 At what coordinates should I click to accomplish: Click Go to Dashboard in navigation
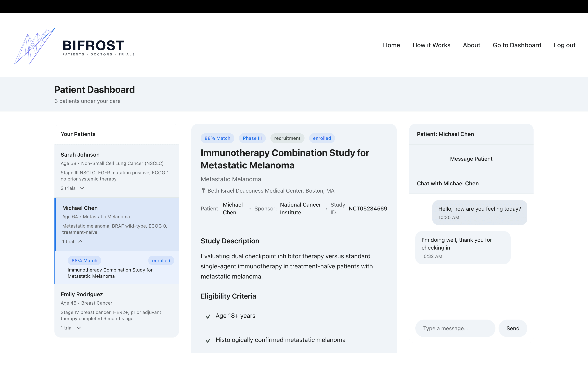[517, 45]
